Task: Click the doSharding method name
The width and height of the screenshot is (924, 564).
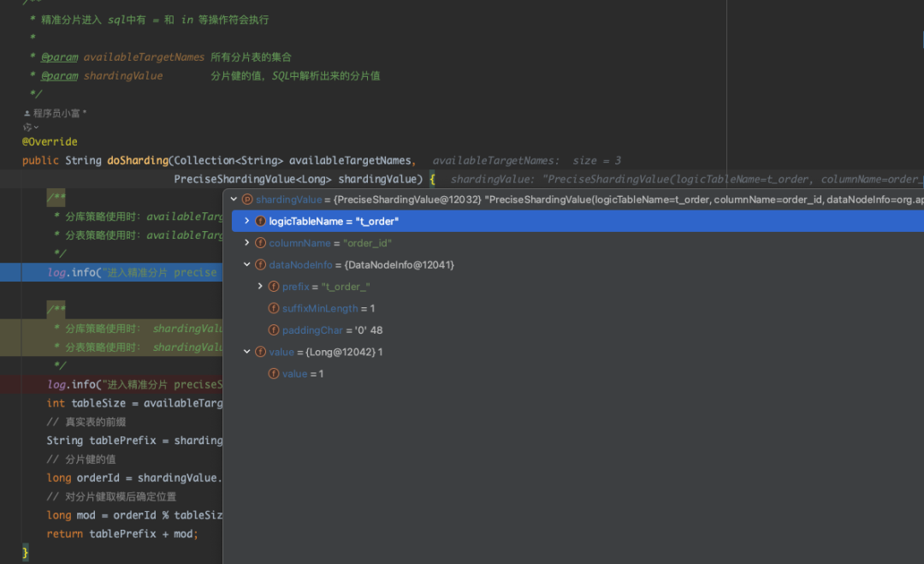Action: [137, 160]
